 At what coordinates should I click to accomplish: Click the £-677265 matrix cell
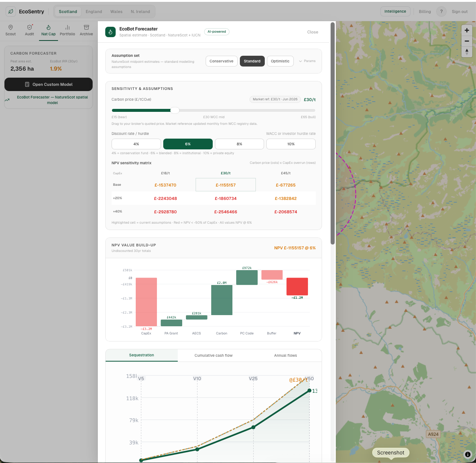pos(286,185)
